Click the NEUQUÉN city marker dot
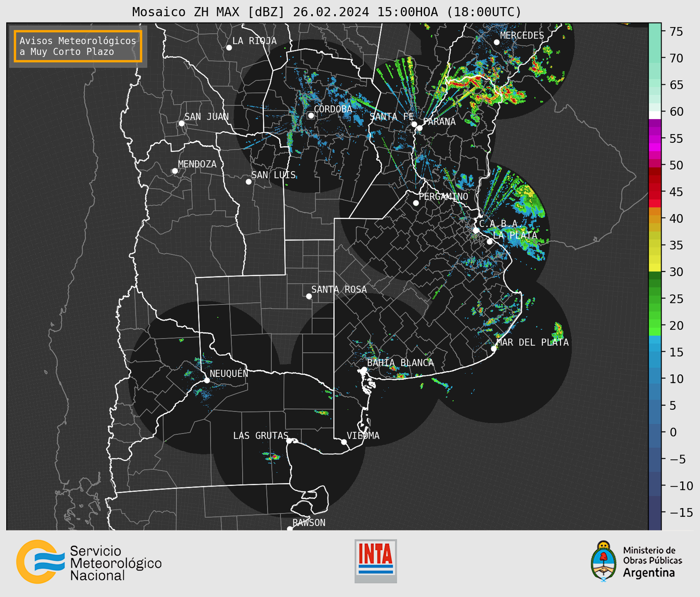This screenshot has height=597, width=700. [207, 380]
